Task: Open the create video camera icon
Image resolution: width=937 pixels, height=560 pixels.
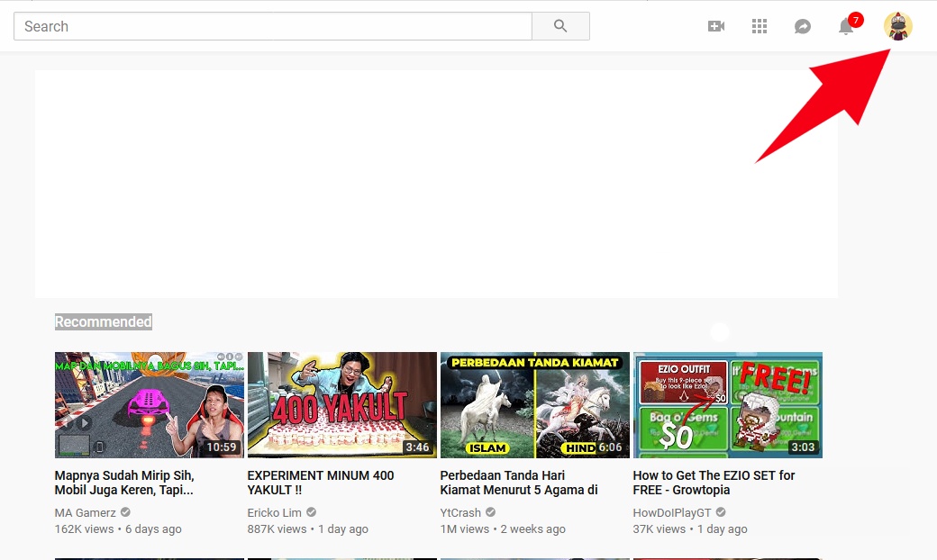Action: [x=716, y=26]
